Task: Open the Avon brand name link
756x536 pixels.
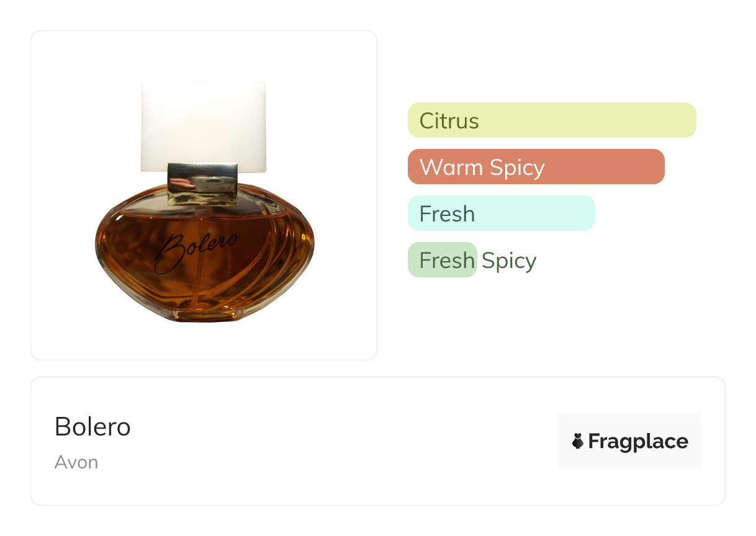Action: pos(76,462)
